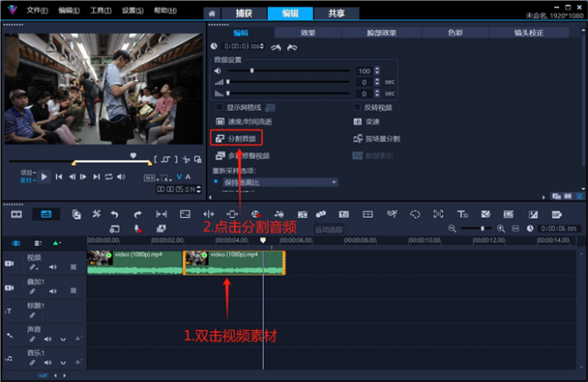This screenshot has height=382, width=588.
Task: Toggle ripple editing link on 标题1 track
Action: tap(33, 315)
